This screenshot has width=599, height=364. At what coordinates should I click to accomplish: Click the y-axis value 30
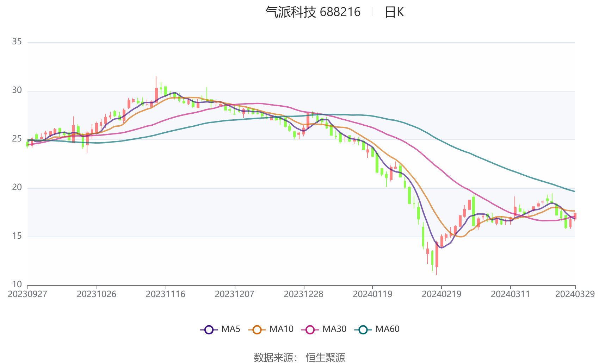point(17,90)
